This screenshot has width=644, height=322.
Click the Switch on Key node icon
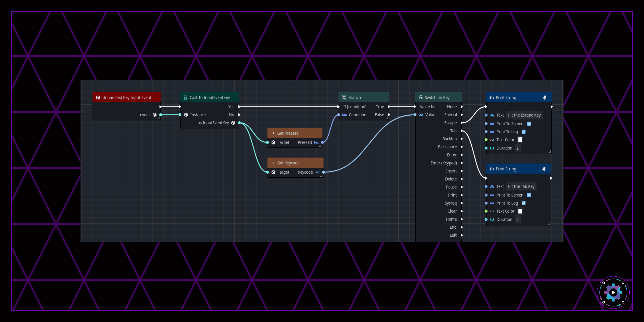[x=421, y=98]
